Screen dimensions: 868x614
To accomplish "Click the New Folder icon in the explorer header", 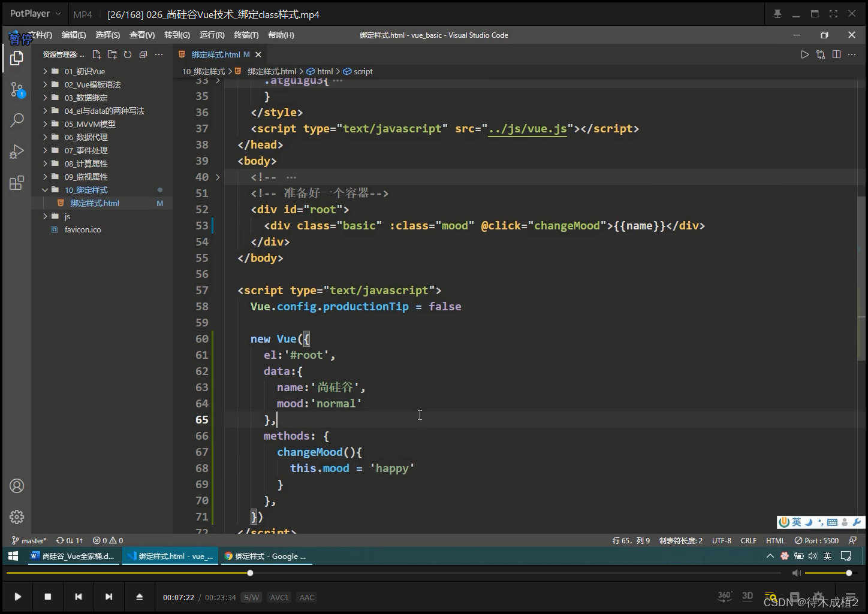I will (x=112, y=55).
